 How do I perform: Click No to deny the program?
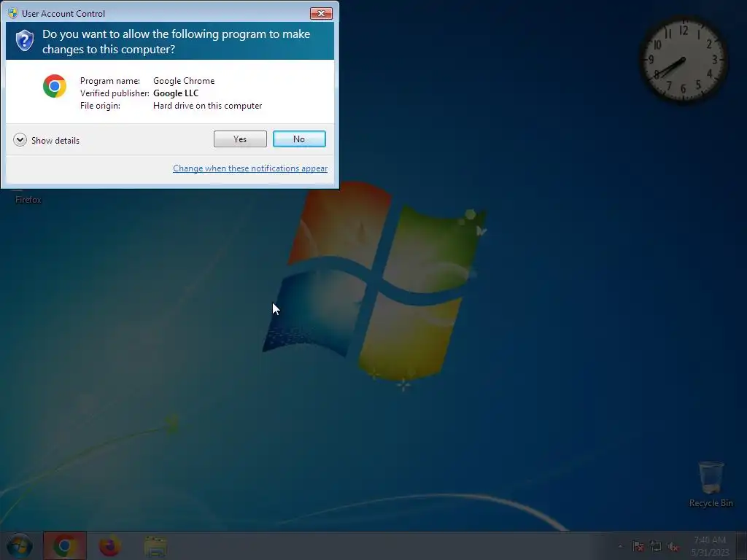[x=299, y=139]
